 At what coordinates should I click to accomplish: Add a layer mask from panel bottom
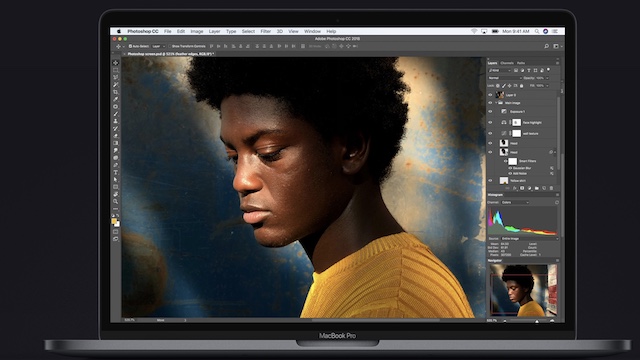[522, 188]
